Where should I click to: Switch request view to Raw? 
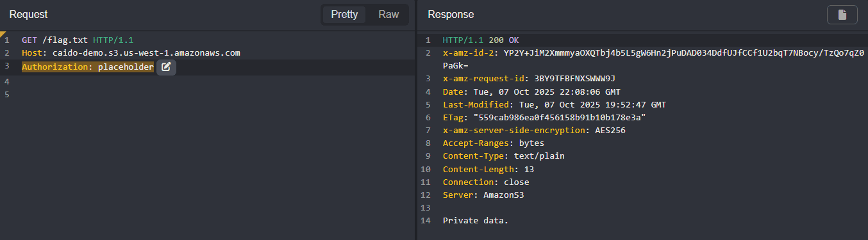(388, 15)
